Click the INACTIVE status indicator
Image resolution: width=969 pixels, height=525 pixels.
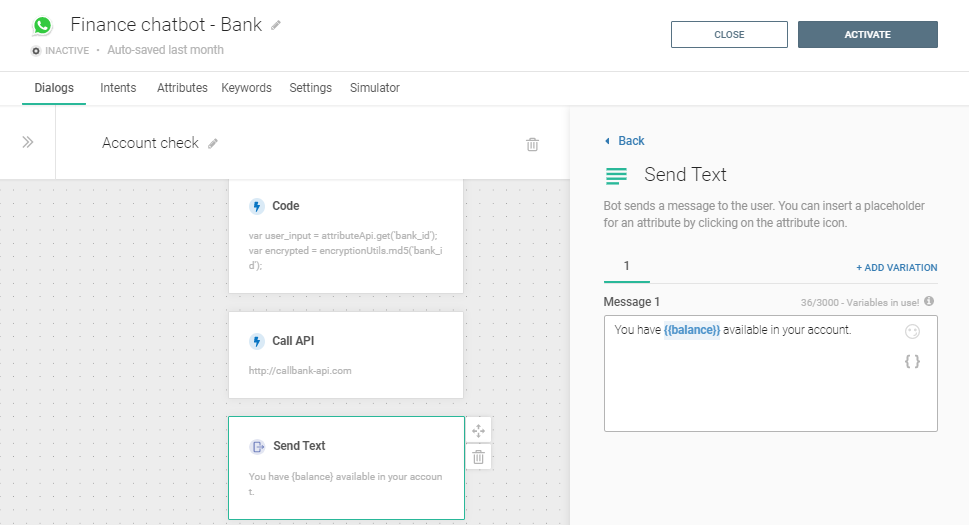click(60, 51)
